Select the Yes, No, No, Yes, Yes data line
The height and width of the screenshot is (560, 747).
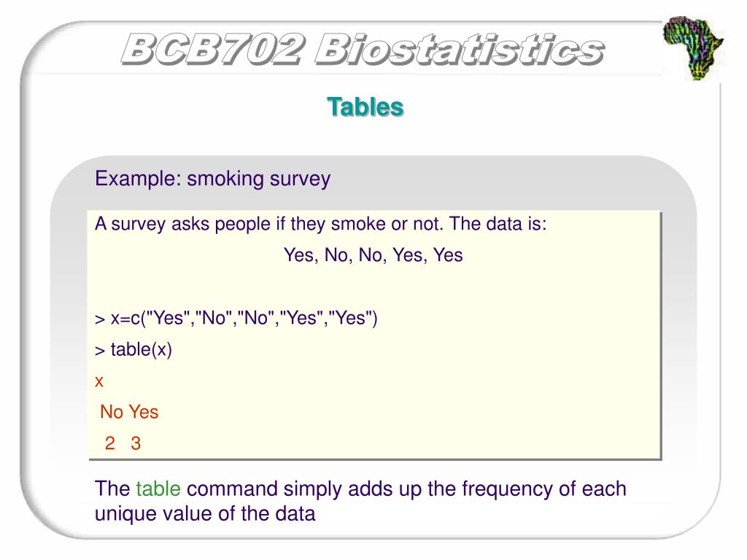tap(373, 255)
